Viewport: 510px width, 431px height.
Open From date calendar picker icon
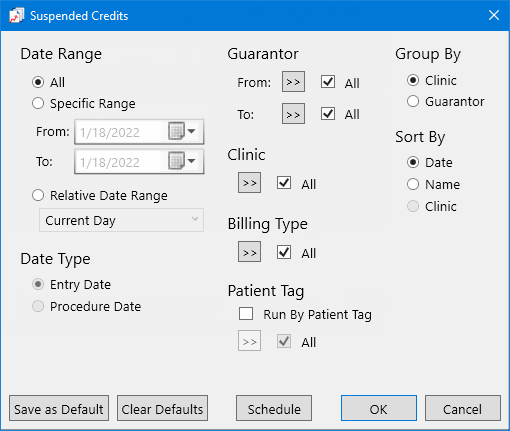point(182,131)
